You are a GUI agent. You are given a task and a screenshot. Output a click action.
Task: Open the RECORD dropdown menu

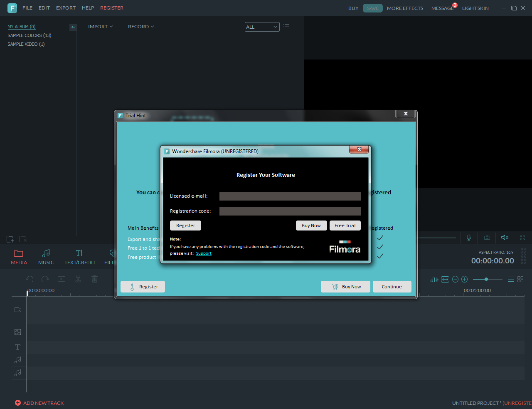[x=140, y=26]
